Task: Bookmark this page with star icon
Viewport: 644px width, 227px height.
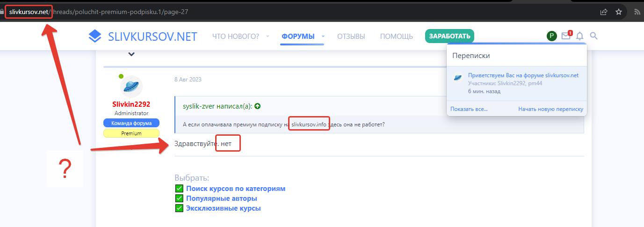Action: pyautogui.click(x=619, y=12)
